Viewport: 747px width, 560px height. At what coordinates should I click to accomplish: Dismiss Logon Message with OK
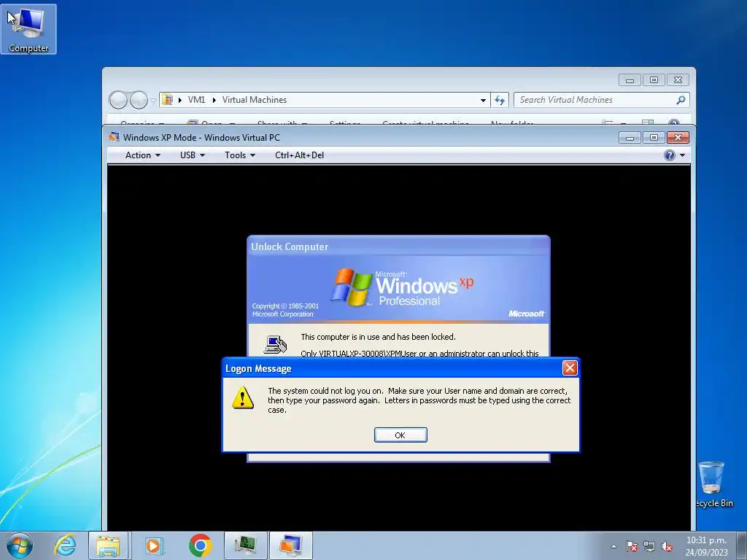(x=400, y=435)
